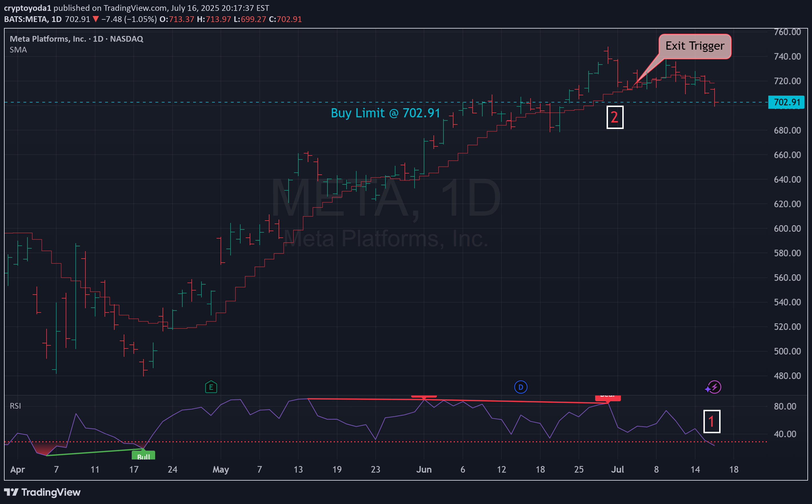Click the cryptoyoda1 author name
Image resolution: width=812 pixels, height=504 pixels.
point(27,8)
